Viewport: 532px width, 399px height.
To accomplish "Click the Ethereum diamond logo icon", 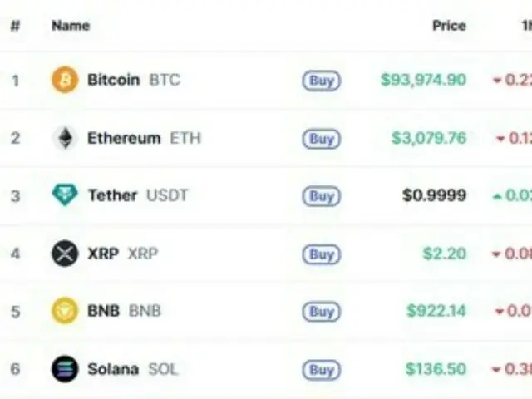I will 65,138.
